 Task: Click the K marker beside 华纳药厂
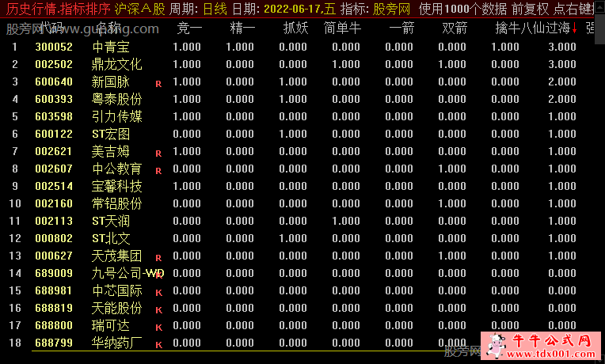point(158,344)
